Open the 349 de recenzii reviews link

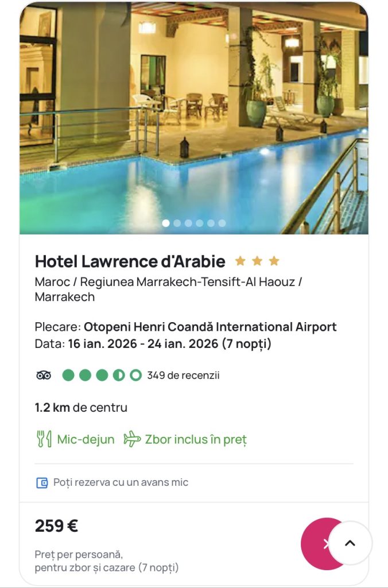tap(183, 376)
